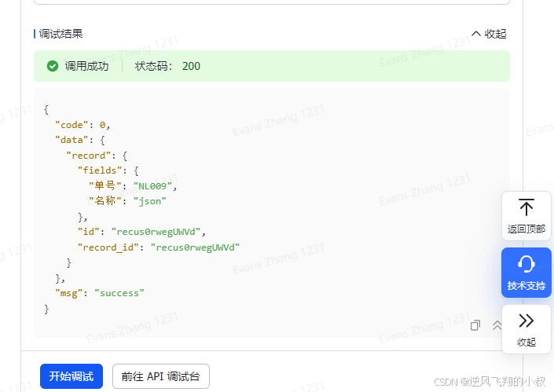This screenshot has width=554, height=392.
Task: Click the "NL009" value in JSON
Action: click(156, 186)
